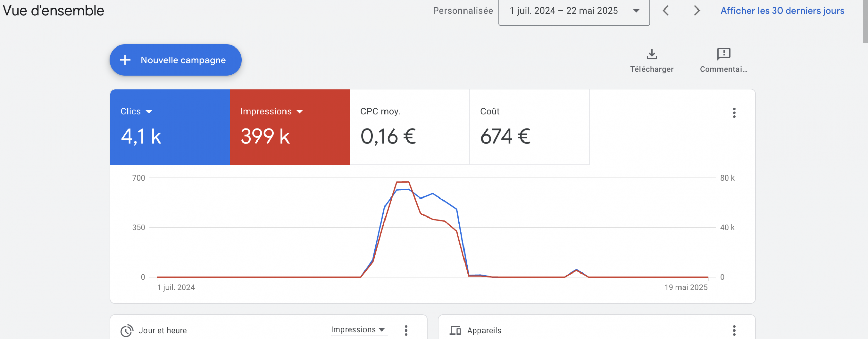
Task: Click the chart peak on the red line
Action: coord(403,182)
